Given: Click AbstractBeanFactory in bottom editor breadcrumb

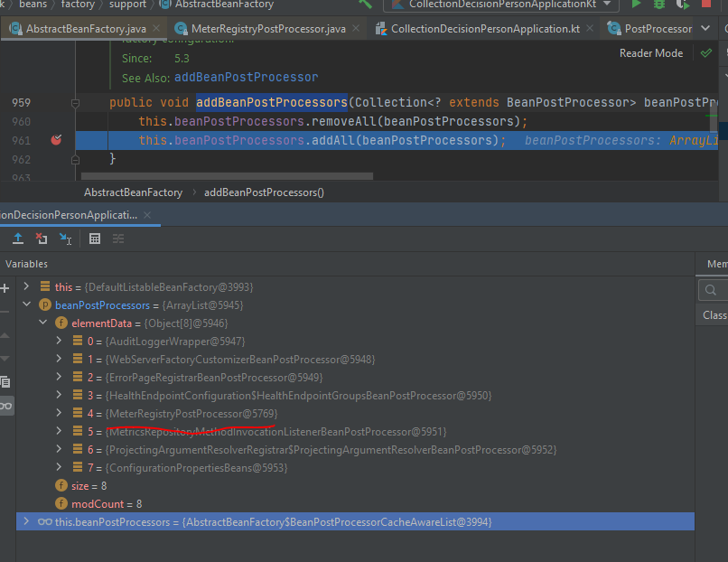Looking at the screenshot, I should [x=134, y=192].
